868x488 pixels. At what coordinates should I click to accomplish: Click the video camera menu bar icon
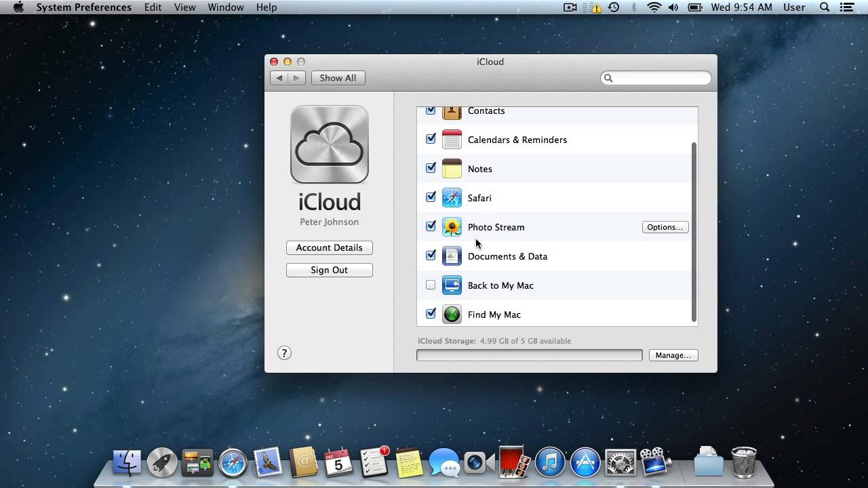pyautogui.click(x=570, y=7)
